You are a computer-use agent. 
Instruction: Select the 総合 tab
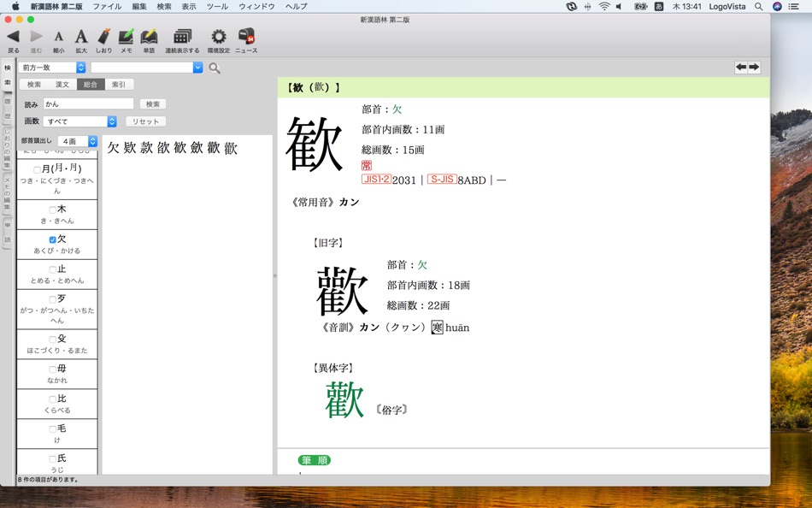pyautogui.click(x=91, y=85)
